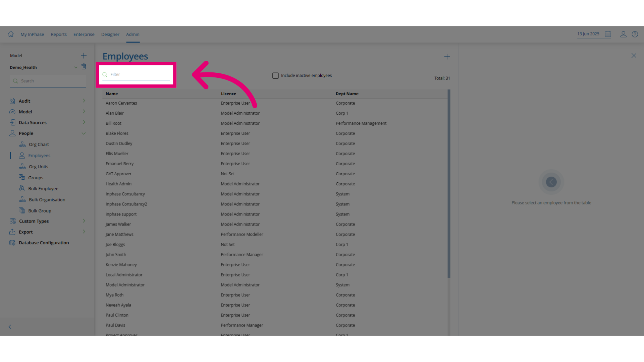Delete Demo_Health model with trash icon

[x=84, y=67]
